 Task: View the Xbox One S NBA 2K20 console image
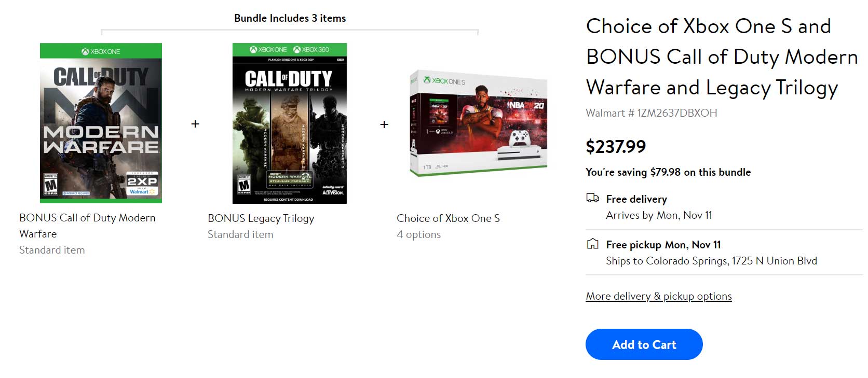coord(478,123)
